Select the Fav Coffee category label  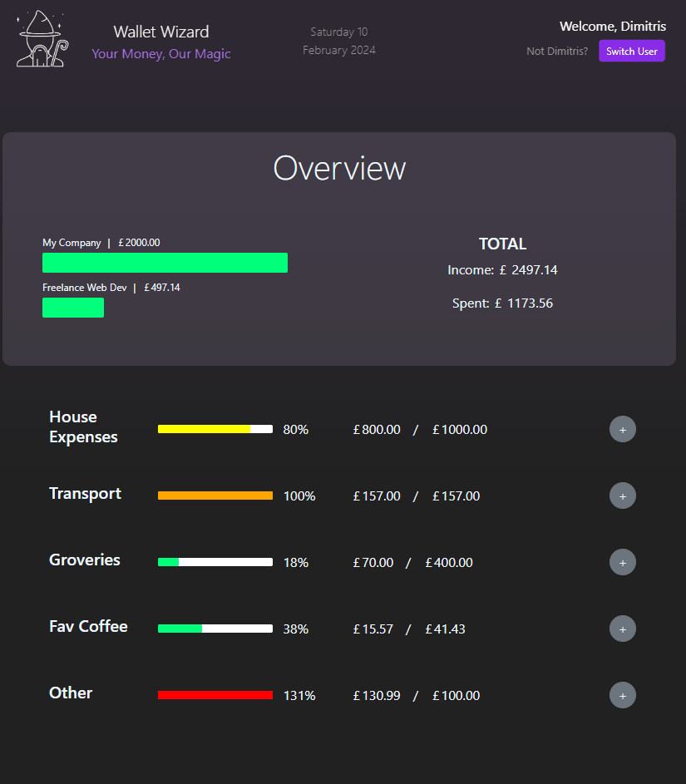(88, 627)
